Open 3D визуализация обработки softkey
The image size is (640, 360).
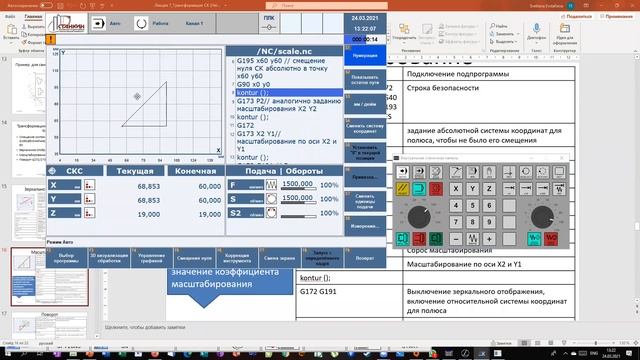109,258
